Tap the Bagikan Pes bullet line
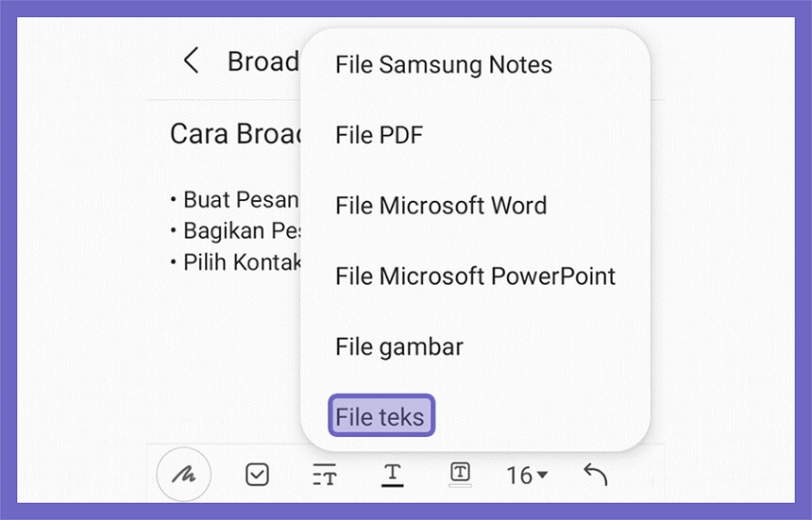Viewport: 812px width, 520px height. (x=235, y=231)
